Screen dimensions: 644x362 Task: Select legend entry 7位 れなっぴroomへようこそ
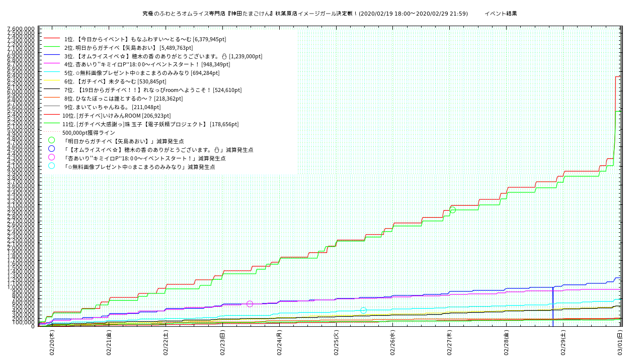[x=153, y=90]
